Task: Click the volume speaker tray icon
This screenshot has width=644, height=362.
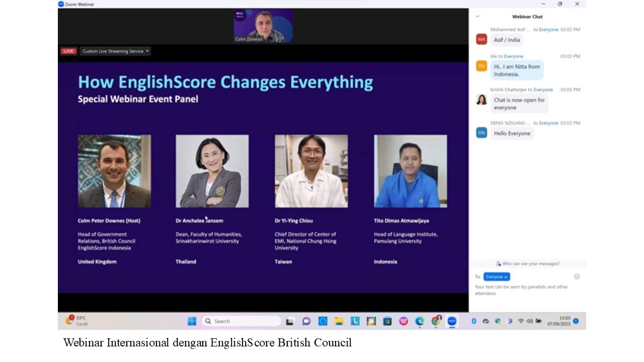Action: click(x=529, y=321)
